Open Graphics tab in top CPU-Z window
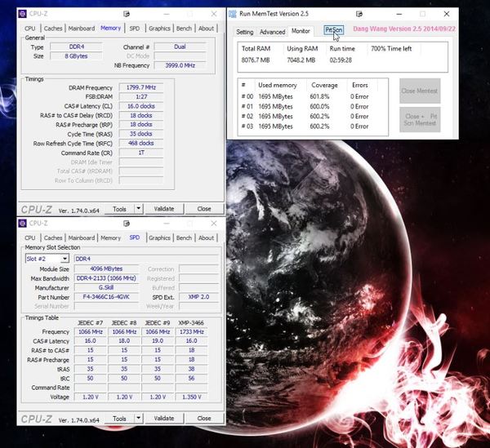This screenshot has height=448, width=490. click(x=159, y=29)
